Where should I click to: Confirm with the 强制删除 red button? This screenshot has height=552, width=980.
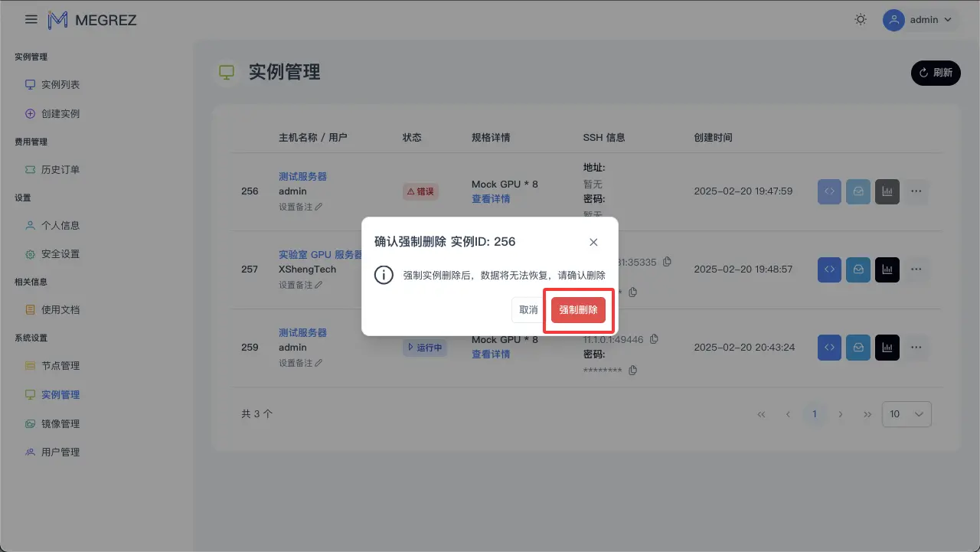tap(578, 310)
